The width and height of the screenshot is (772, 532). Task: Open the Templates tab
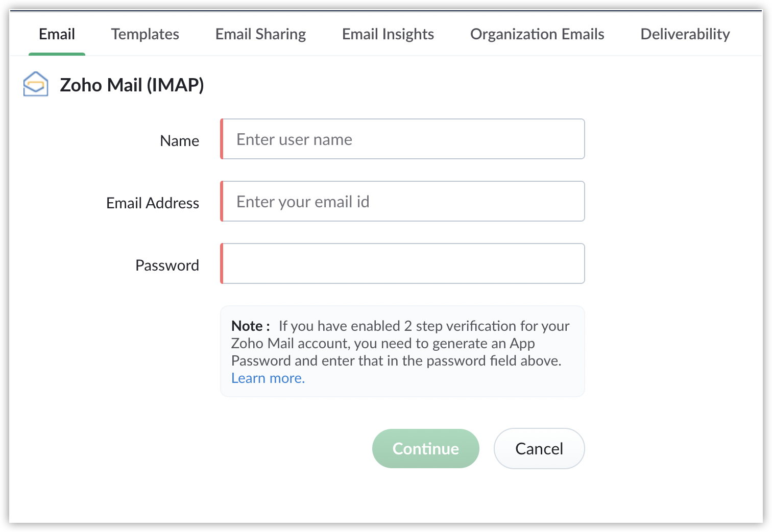[x=145, y=34]
